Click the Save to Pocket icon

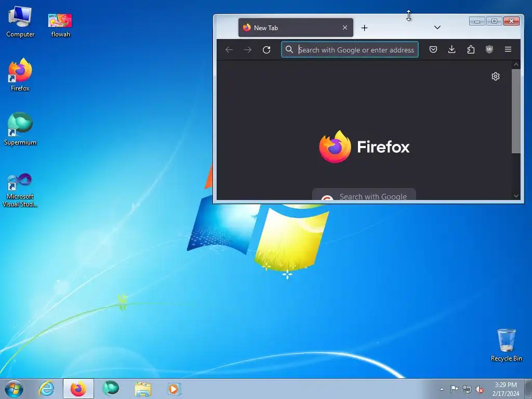(x=433, y=49)
